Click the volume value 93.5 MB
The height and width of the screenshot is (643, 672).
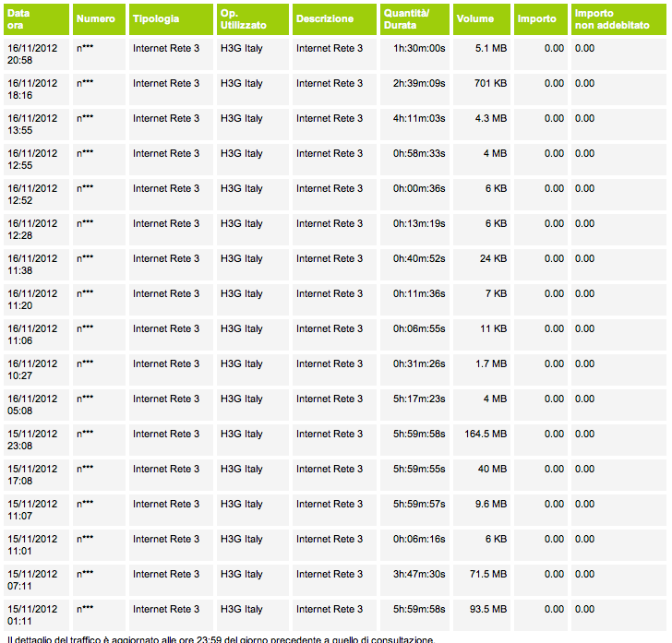(x=488, y=610)
